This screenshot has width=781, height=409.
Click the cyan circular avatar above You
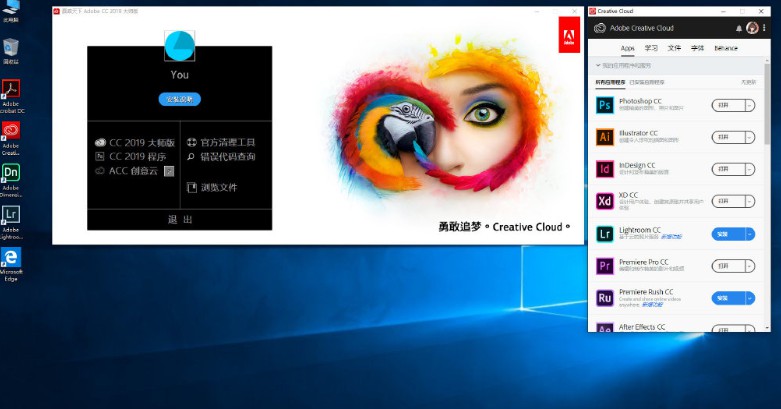point(180,46)
